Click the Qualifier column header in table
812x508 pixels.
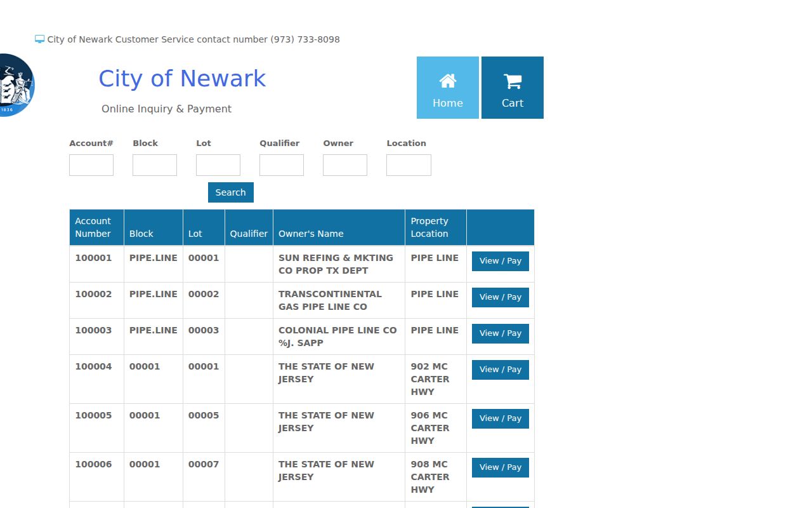click(x=249, y=227)
